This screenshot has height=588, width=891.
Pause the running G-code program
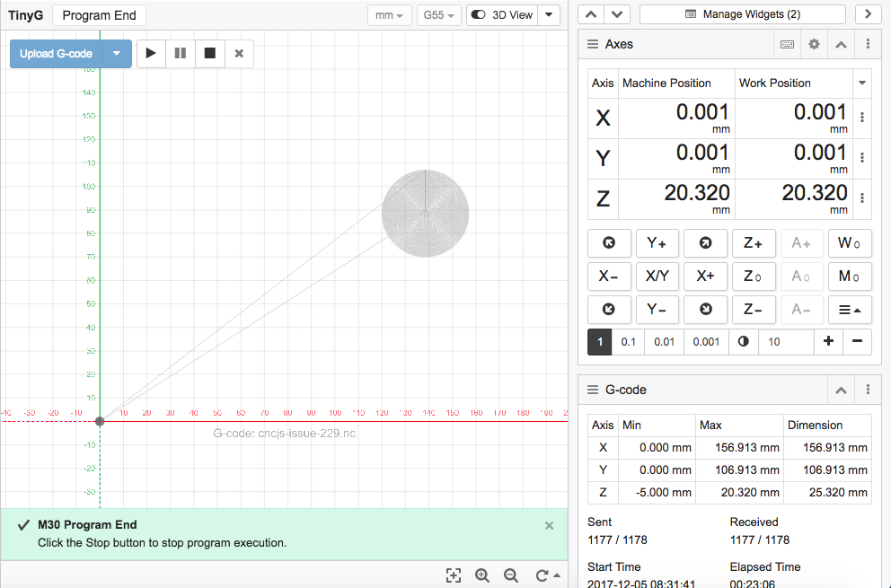coord(180,53)
